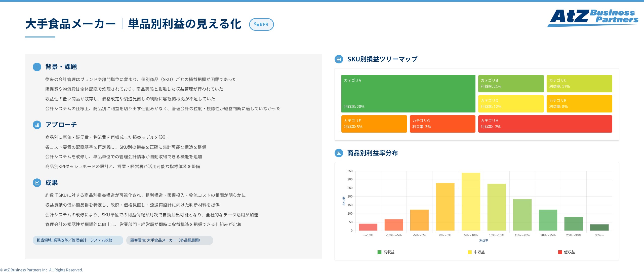Screen dimensions: 644x273
Task: Select the カテゴリH red treemap tile
Action: pos(545,124)
